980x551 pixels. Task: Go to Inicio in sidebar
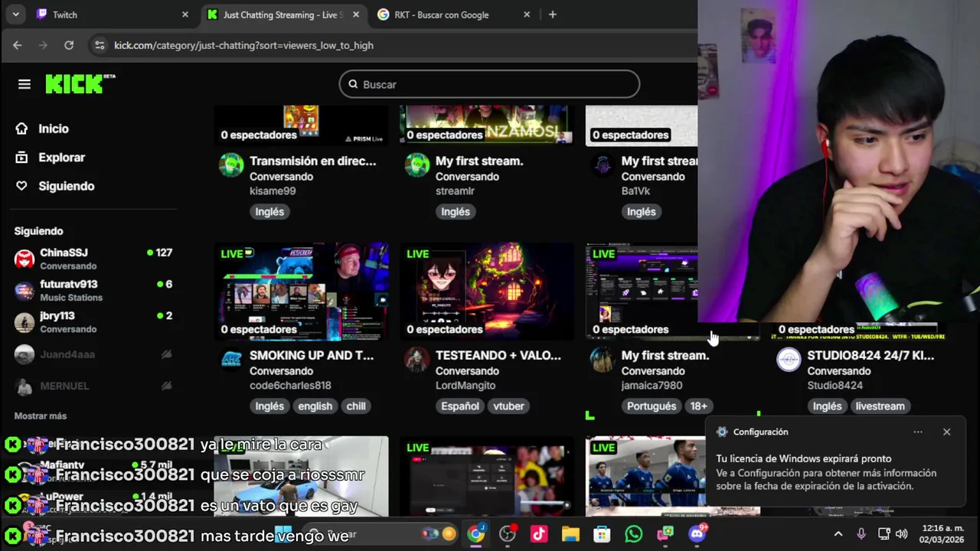click(x=54, y=129)
